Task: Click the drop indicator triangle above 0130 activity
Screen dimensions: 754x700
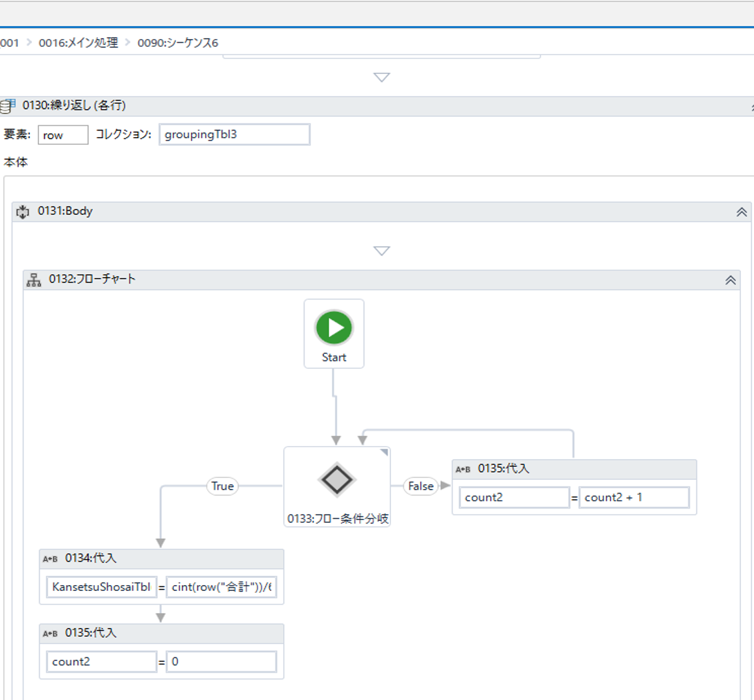Action: [382, 77]
